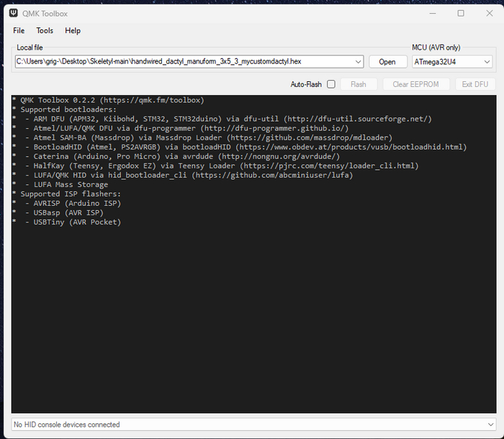Click the Exit DFU button
This screenshot has height=439, width=504.
[475, 84]
